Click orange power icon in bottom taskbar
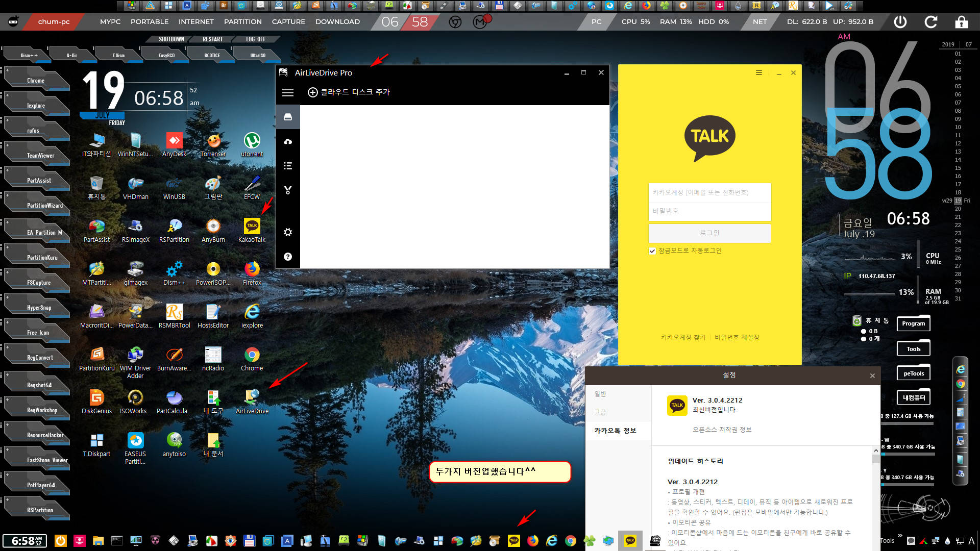 tap(60, 541)
